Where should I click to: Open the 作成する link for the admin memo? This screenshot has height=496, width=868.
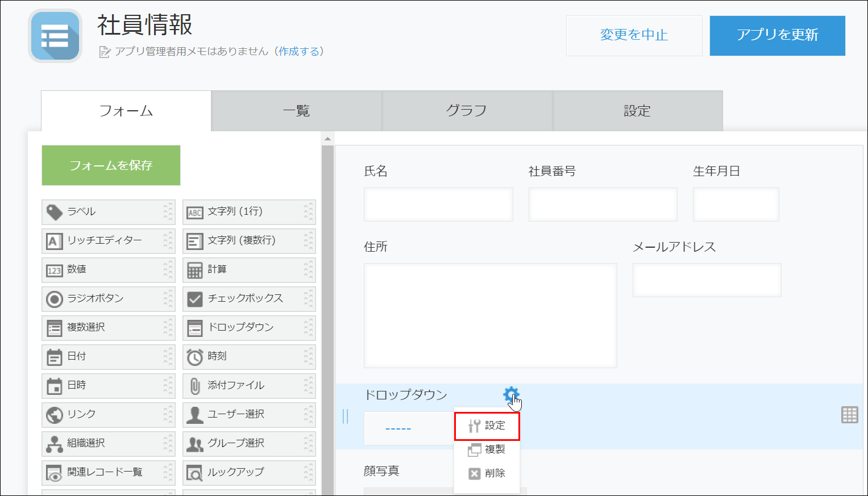click(299, 51)
